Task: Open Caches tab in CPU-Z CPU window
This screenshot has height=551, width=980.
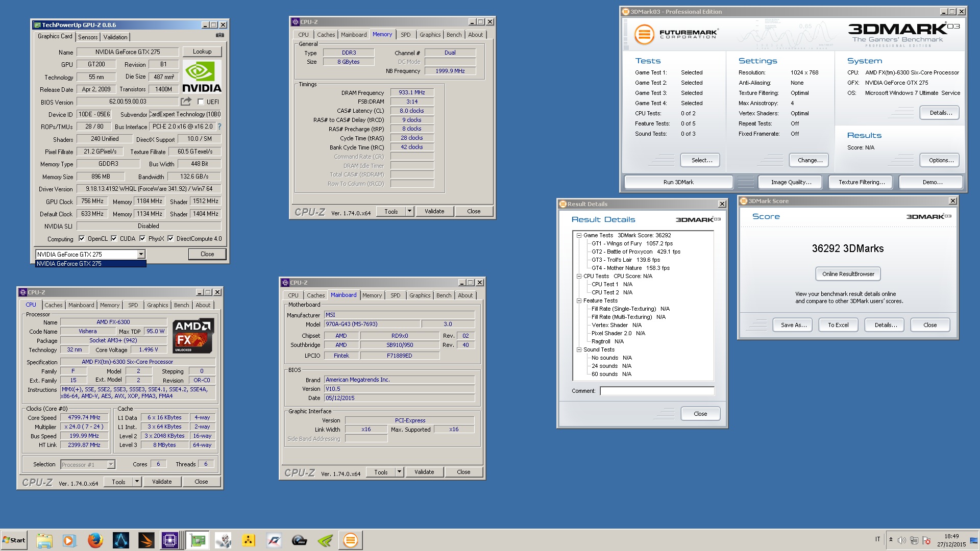Action: click(54, 305)
